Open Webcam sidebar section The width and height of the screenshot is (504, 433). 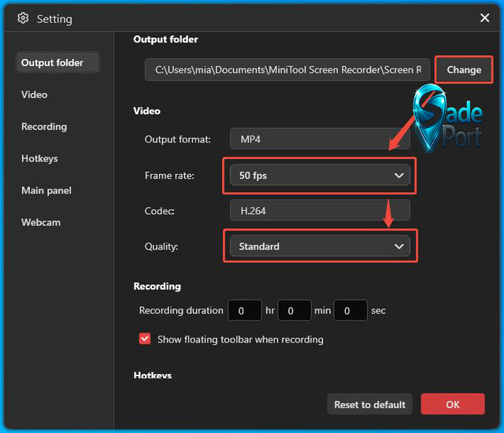pos(41,222)
